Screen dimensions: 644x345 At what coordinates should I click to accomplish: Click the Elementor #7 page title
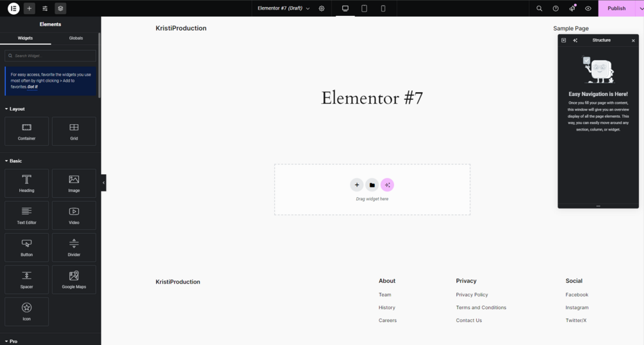point(372,98)
